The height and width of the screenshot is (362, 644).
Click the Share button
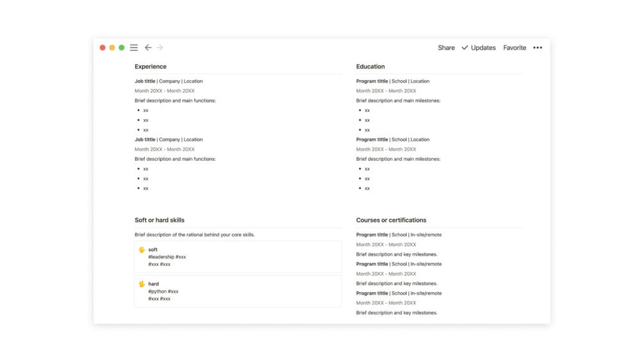click(x=446, y=47)
